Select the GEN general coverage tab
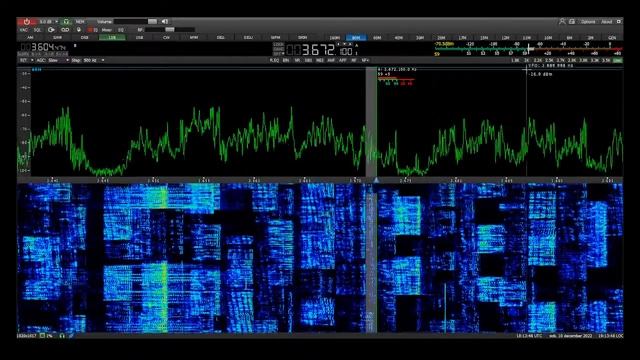640x360 pixels. [612, 38]
